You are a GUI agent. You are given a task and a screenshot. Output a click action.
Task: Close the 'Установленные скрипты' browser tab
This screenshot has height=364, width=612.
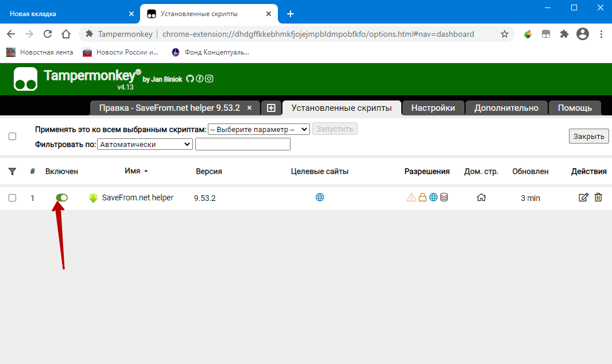(269, 14)
